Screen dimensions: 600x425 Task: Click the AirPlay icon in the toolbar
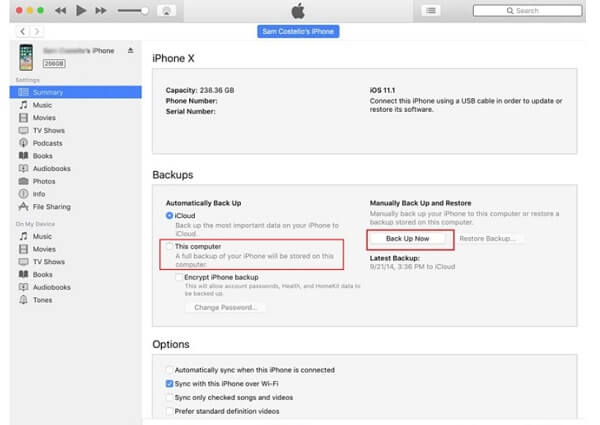click(x=166, y=10)
